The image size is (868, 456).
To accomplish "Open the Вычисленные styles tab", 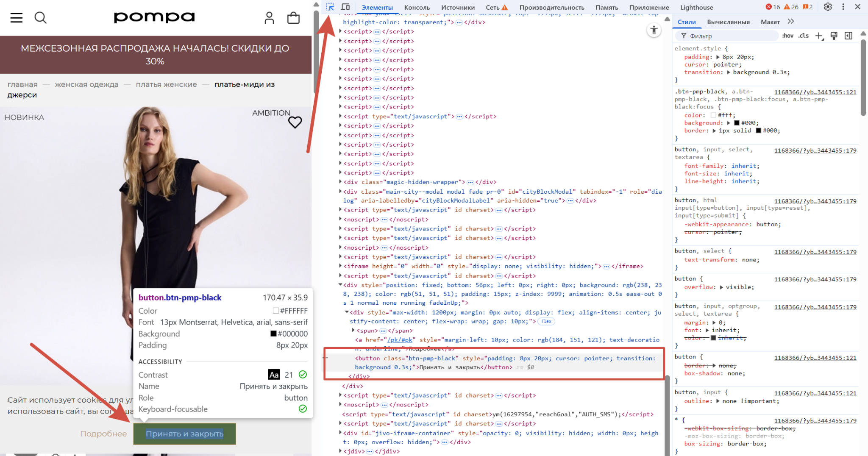I will [x=728, y=22].
